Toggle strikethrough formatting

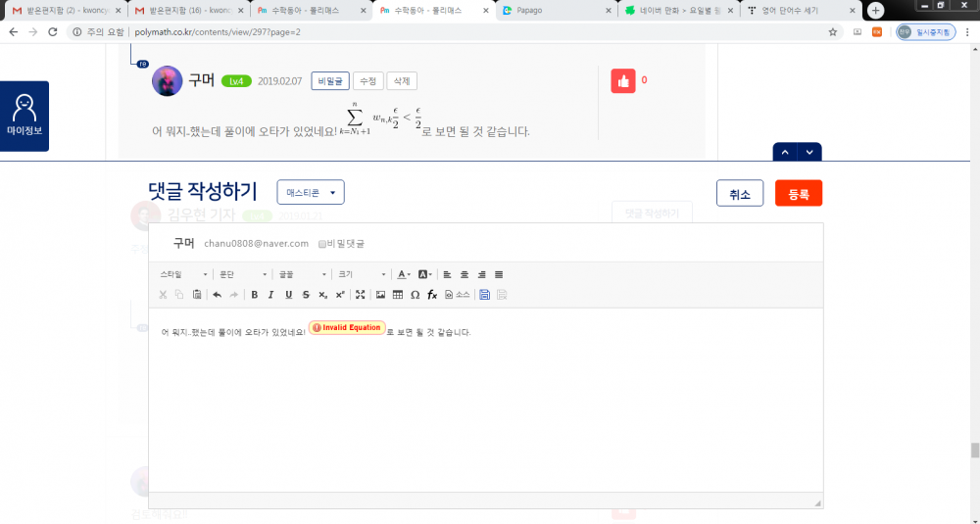pyautogui.click(x=306, y=295)
